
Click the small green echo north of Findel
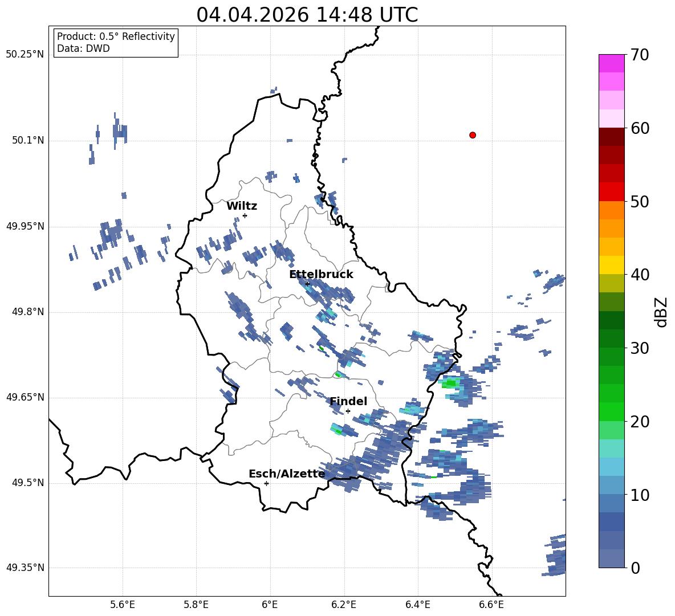click(338, 375)
